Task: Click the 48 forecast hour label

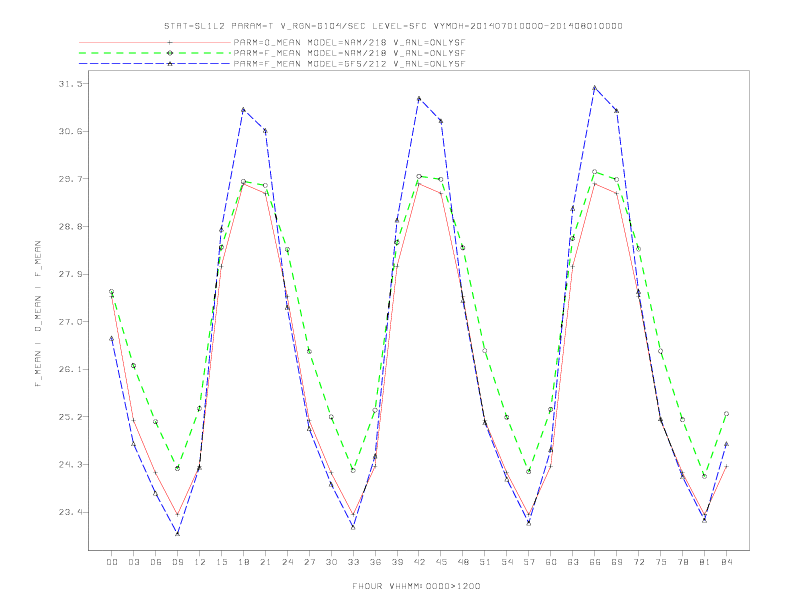Action: coord(463,562)
